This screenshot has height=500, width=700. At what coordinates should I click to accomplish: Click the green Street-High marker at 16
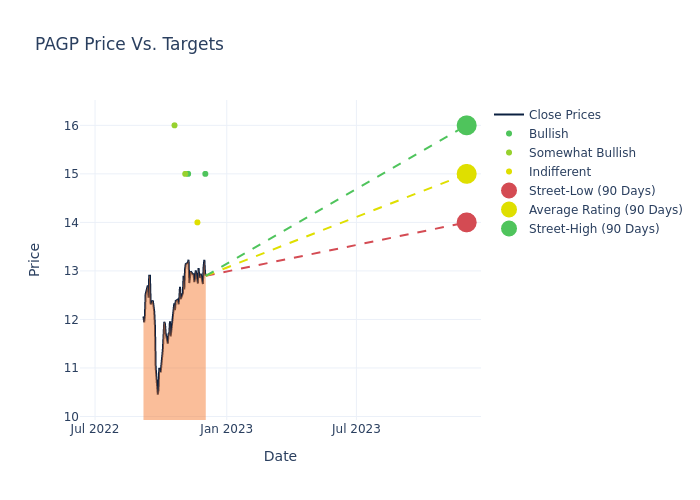[466, 125]
